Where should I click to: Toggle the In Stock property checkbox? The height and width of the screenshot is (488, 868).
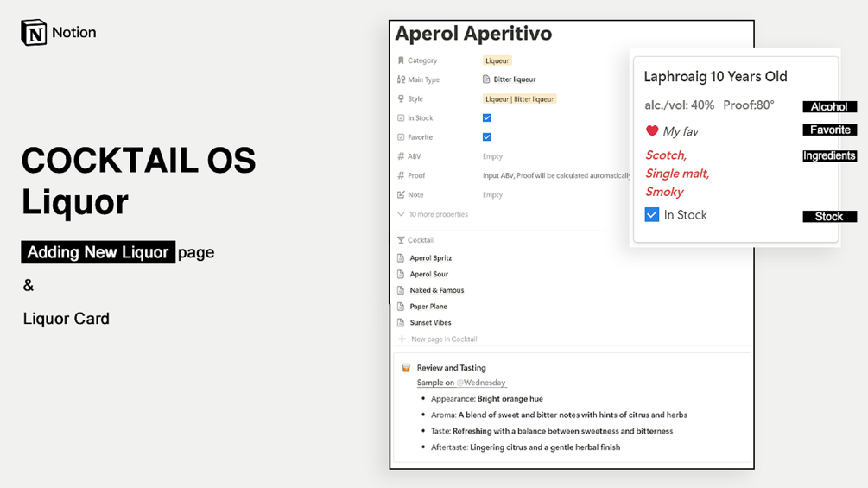point(486,117)
